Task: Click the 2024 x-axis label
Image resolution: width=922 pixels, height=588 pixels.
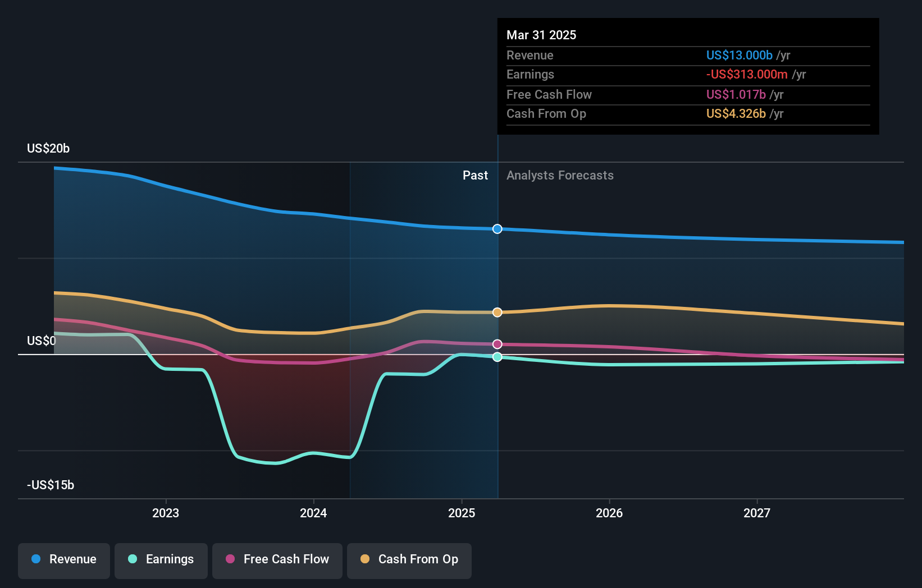Action: point(313,513)
